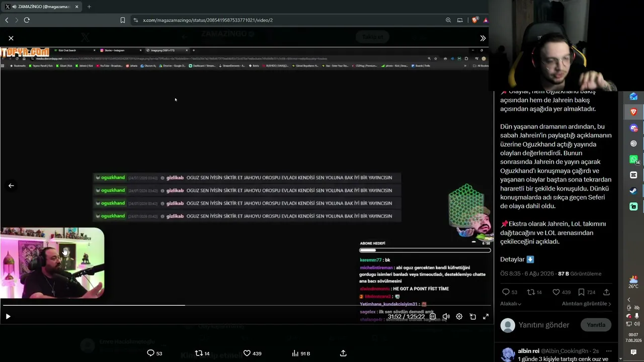Click the sidebar reply icon with 53

pyautogui.click(x=506, y=292)
